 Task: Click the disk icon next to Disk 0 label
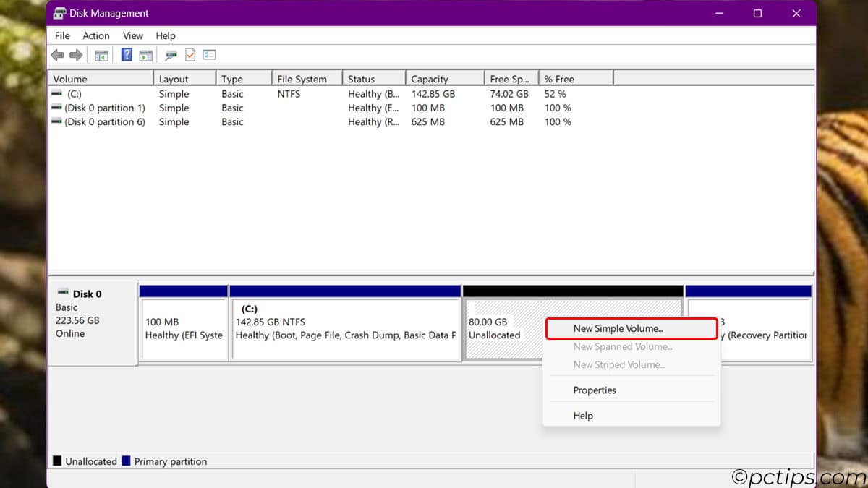click(64, 293)
